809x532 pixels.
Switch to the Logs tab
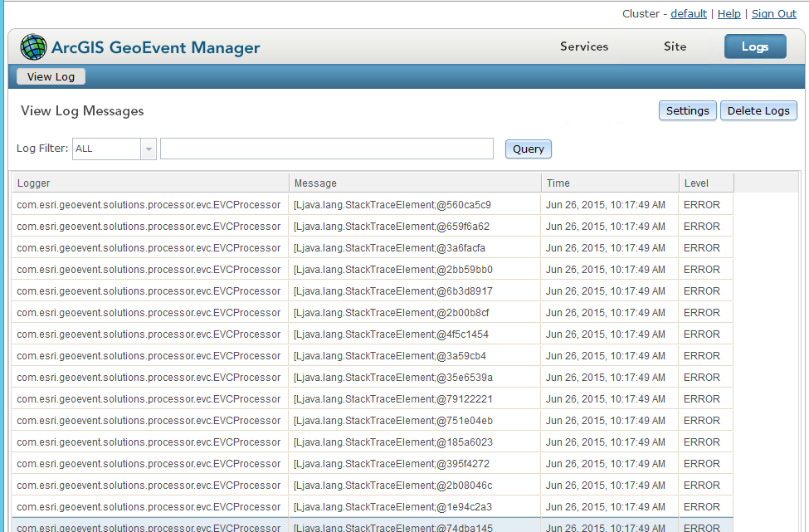click(755, 46)
